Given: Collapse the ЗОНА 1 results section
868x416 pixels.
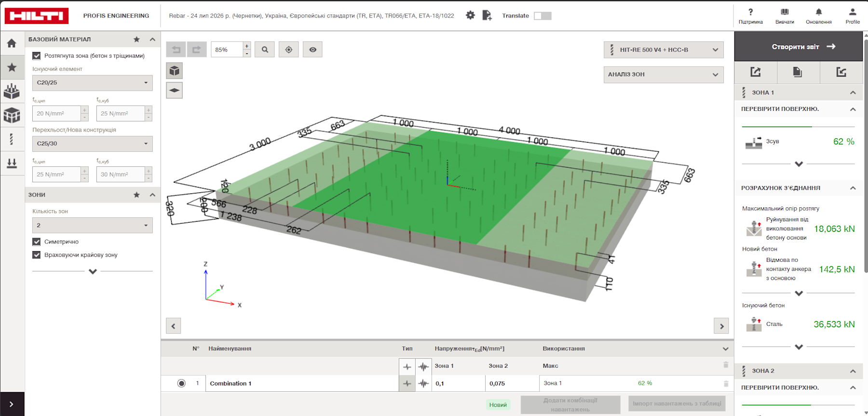Looking at the screenshot, I should (x=853, y=93).
